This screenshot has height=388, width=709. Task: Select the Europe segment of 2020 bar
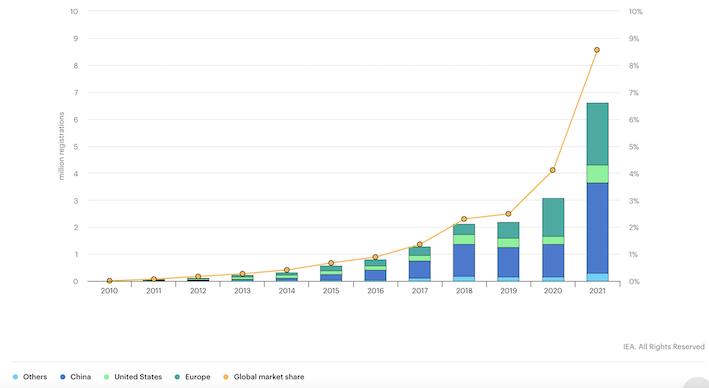553,218
